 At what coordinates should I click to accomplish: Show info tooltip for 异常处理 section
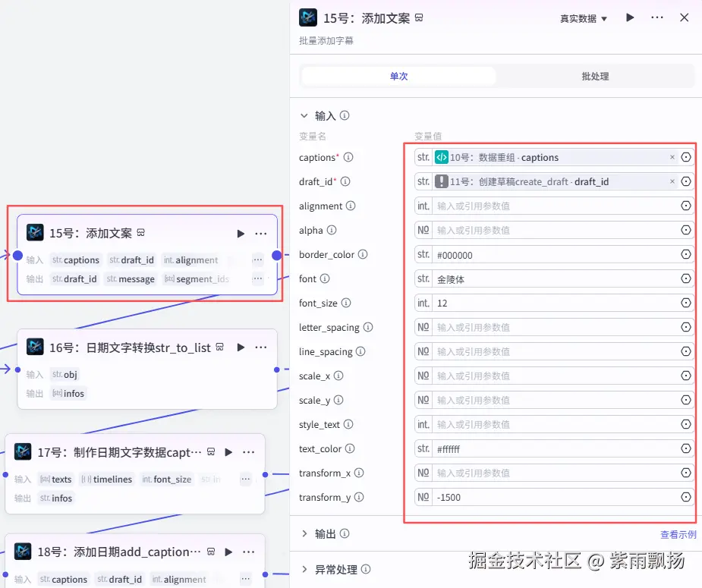click(x=366, y=569)
